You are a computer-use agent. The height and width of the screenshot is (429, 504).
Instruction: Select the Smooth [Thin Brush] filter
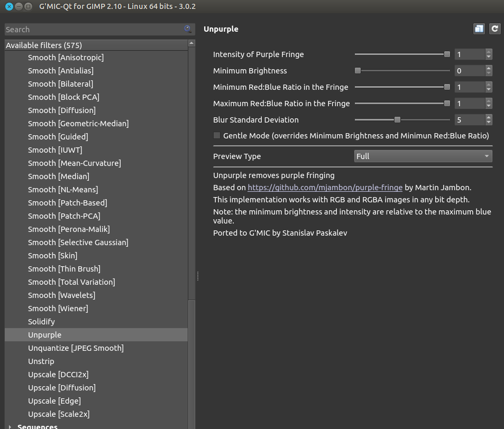(96, 269)
